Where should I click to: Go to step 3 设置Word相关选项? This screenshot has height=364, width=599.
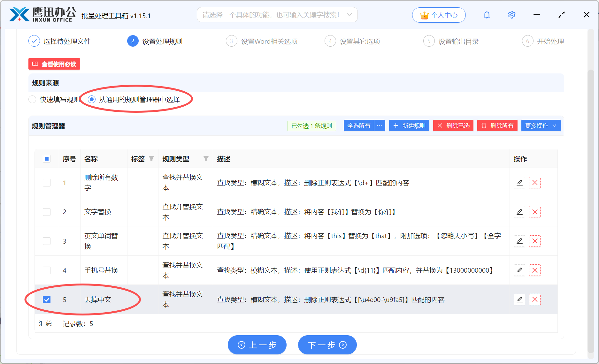coord(262,41)
